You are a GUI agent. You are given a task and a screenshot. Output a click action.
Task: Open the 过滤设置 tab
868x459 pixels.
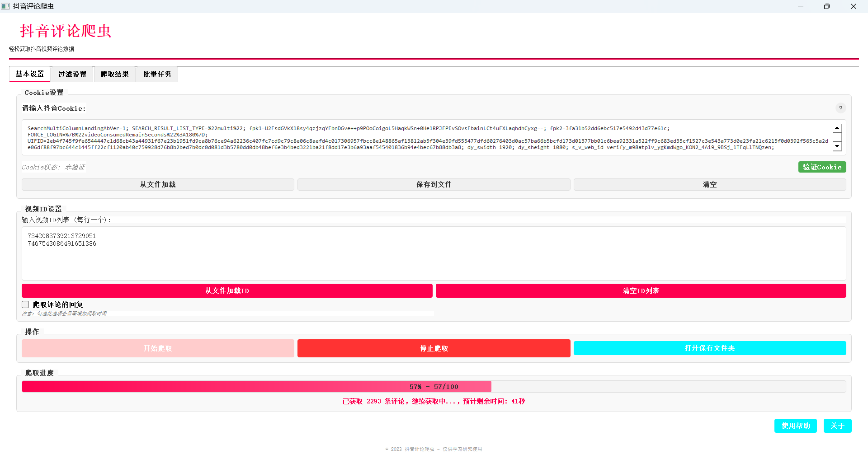72,74
